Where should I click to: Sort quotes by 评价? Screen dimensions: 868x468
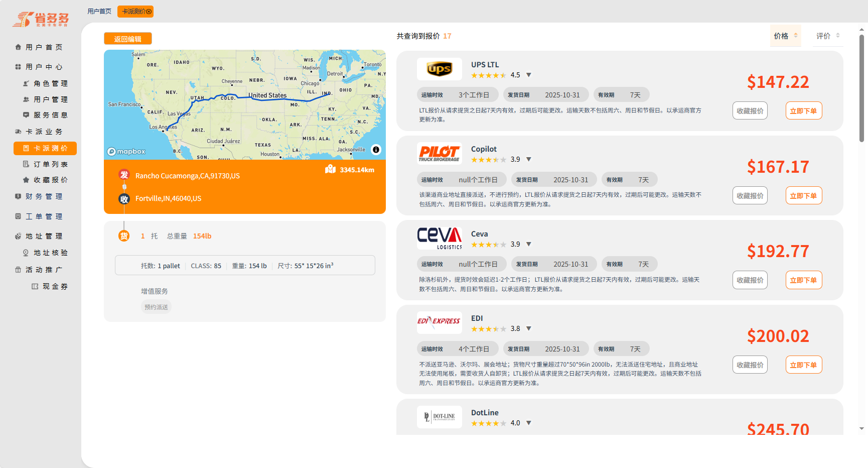pyautogui.click(x=827, y=36)
